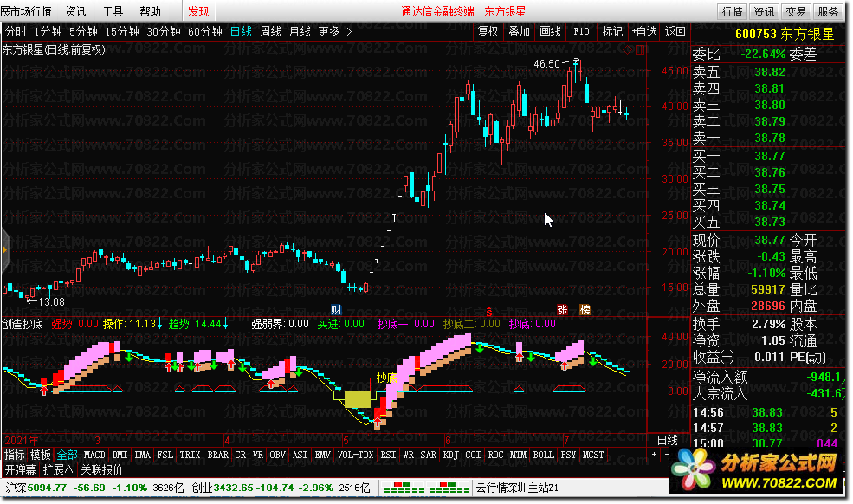Viewport: 853px width, 504px height.
Task: Open the 复权 adjustment dropdown
Action: pyautogui.click(x=488, y=31)
